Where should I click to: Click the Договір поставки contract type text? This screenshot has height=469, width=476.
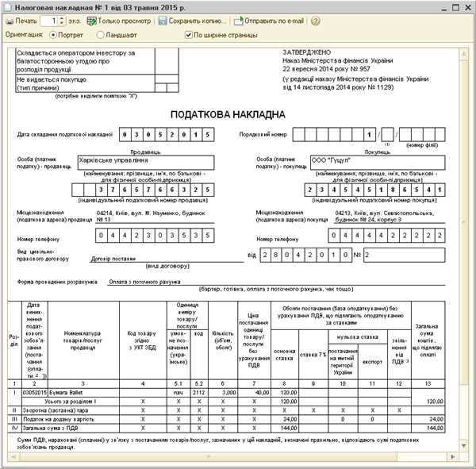click(x=113, y=259)
